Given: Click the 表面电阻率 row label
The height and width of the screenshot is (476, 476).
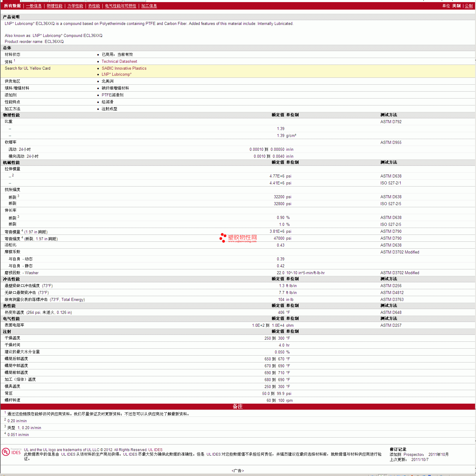Looking at the screenshot, I should 14,325.
